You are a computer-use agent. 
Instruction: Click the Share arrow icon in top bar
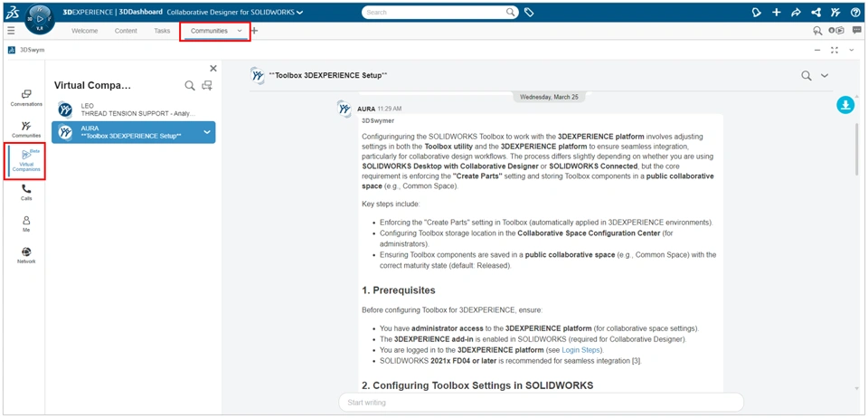[796, 12]
